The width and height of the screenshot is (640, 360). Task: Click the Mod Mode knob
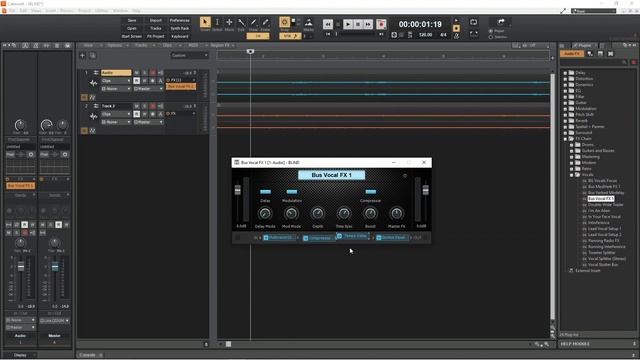[x=291, y=213]
